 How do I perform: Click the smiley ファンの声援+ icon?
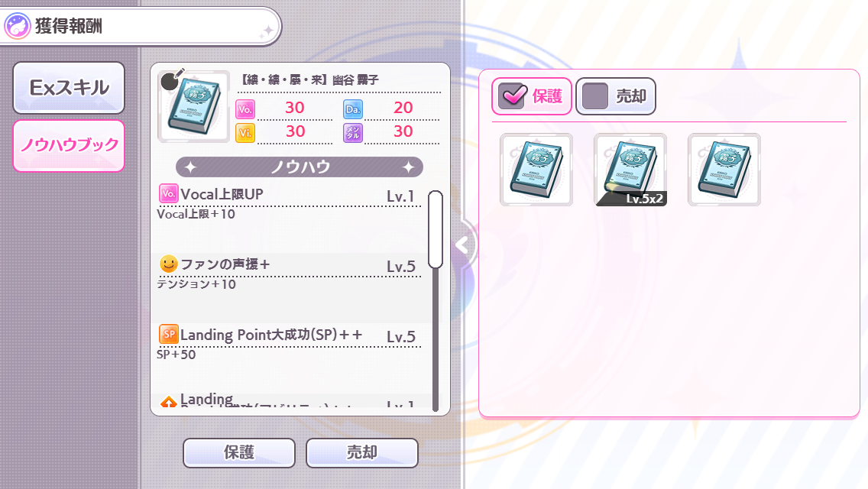point(168,264)
